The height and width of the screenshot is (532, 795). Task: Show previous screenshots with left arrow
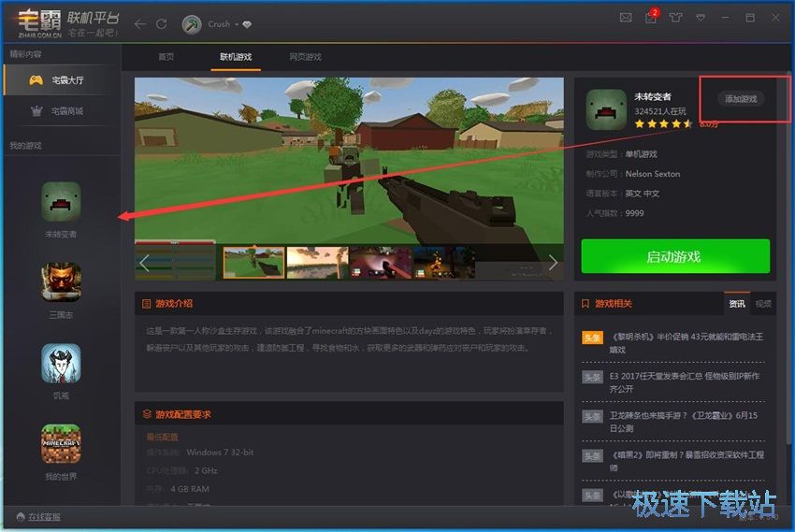144,263
